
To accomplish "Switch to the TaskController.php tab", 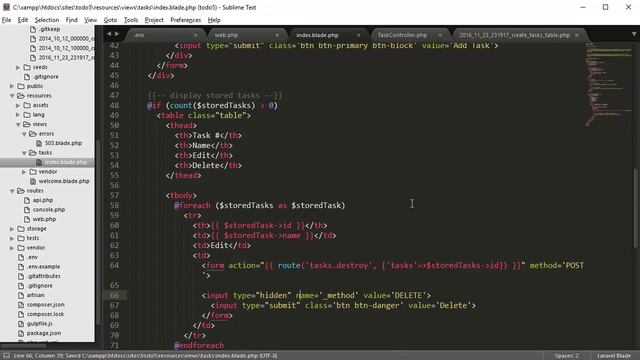I will click(408, 35).
